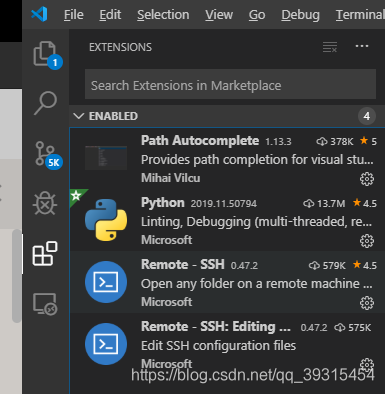385x394 pixels.
Task: Click Microsoft publisher under Python
Action: (x=166, y=240)
